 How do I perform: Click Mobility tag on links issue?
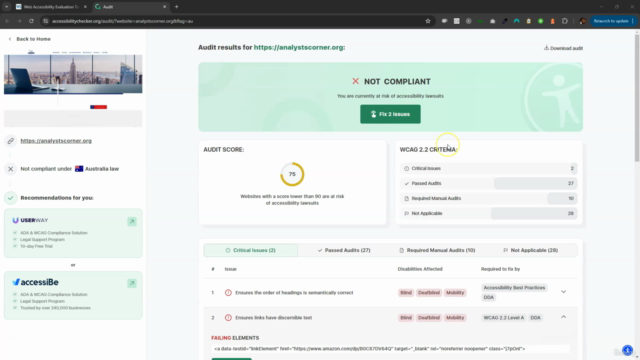pos(455,318)
